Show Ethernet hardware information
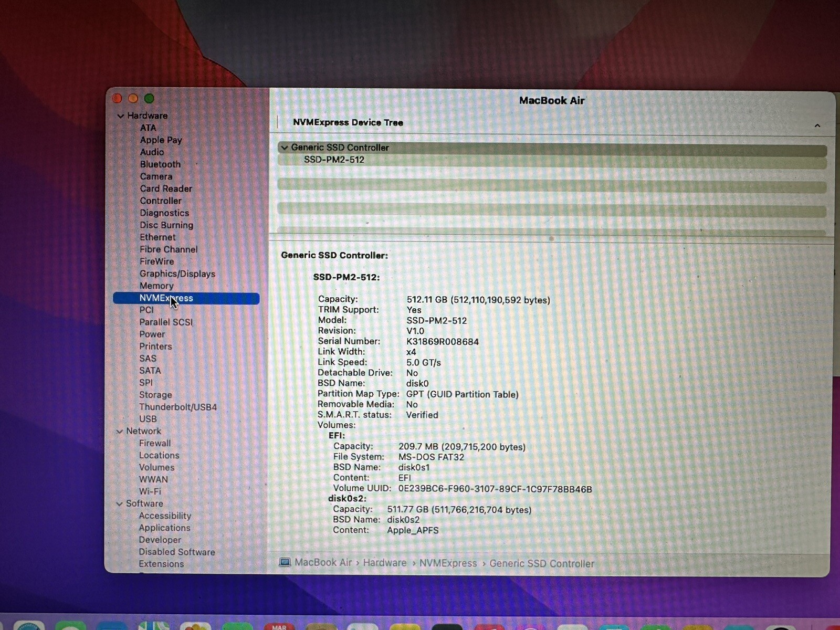840x630 pixels. tap(157, 237)
